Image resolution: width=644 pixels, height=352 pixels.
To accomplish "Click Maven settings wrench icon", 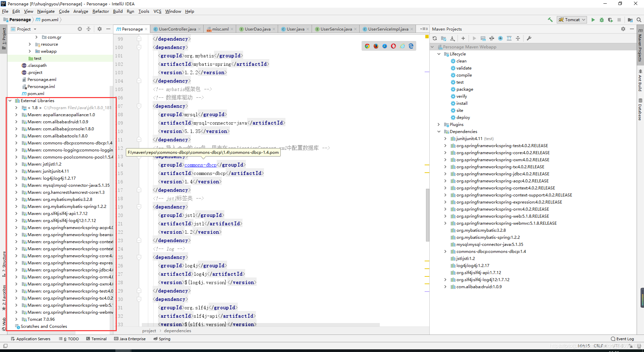I will click(529, 38).
